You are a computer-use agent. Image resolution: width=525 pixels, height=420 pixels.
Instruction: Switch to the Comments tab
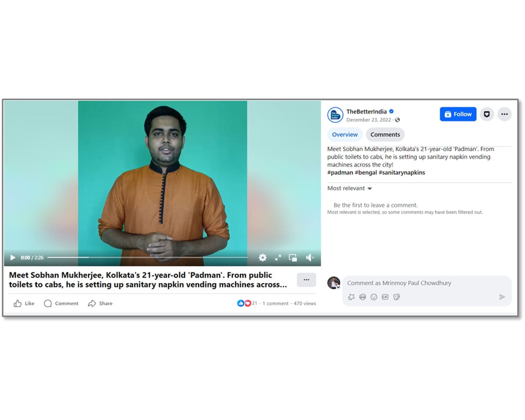tap(385, 135)
